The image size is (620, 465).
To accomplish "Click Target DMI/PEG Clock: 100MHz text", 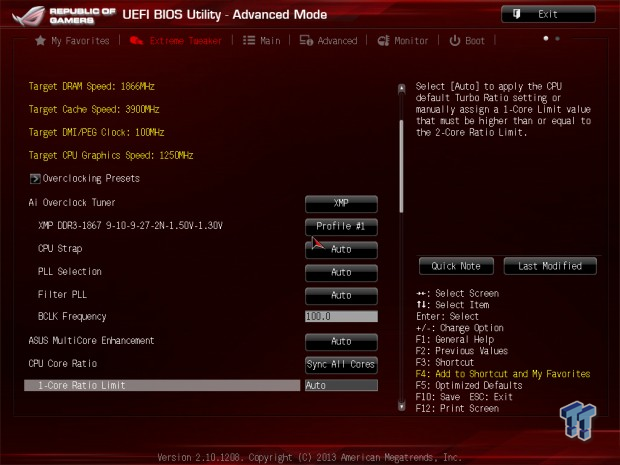I will click(x=96, y=132).
